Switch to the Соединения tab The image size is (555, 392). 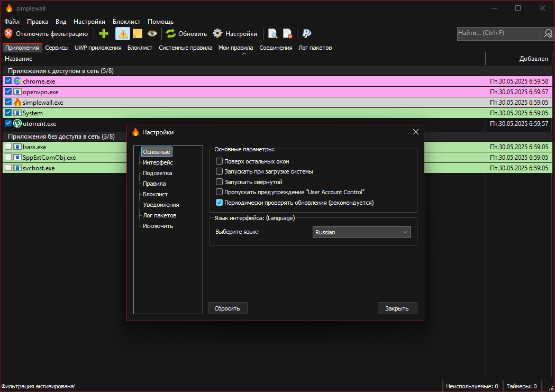click(276, 48)
